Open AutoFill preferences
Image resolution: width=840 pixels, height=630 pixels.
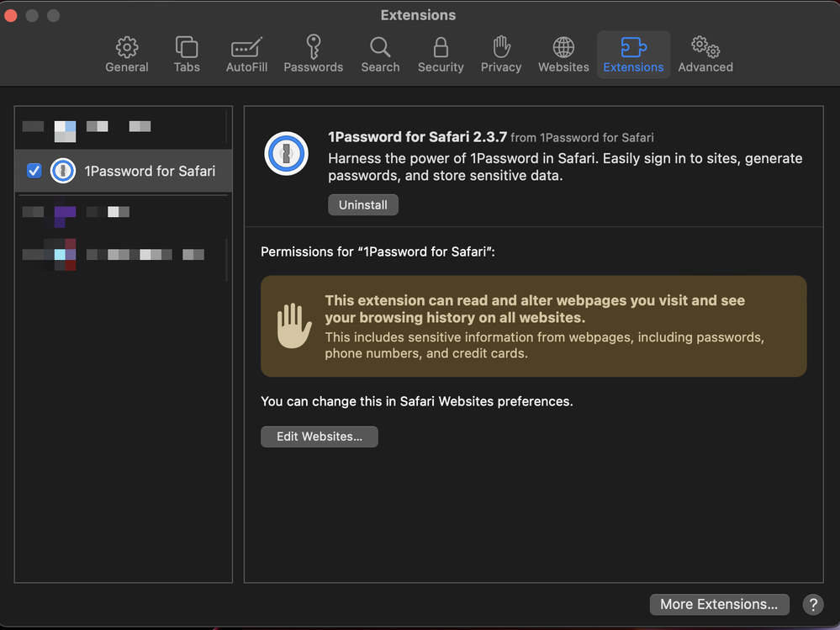(x=246, y=55)
